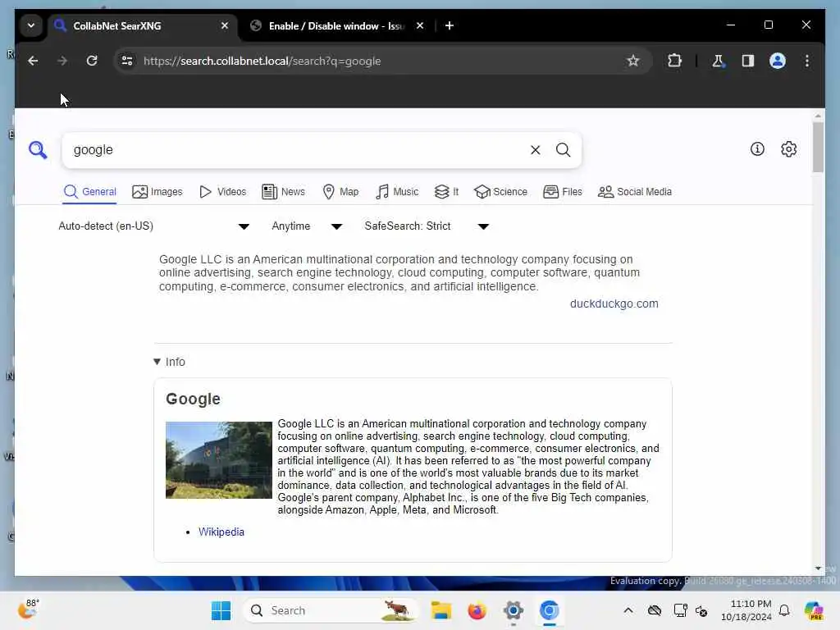Open SearXNG preferences gear
840x630 pixels.
tap(788, 149)
